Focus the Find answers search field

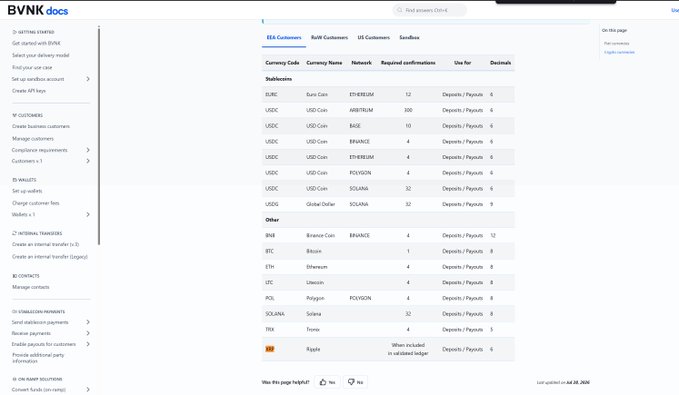[x=430, y=10]
